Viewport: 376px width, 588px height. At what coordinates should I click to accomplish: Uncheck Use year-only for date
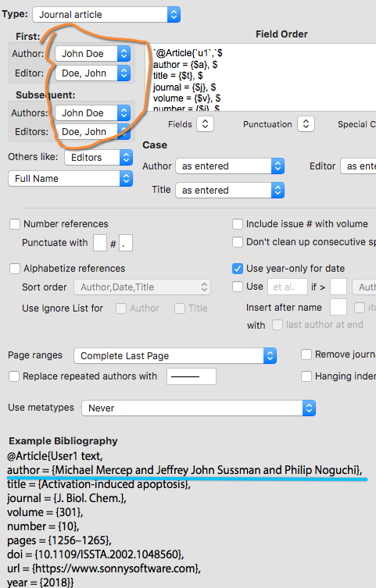tap(237, 269)
